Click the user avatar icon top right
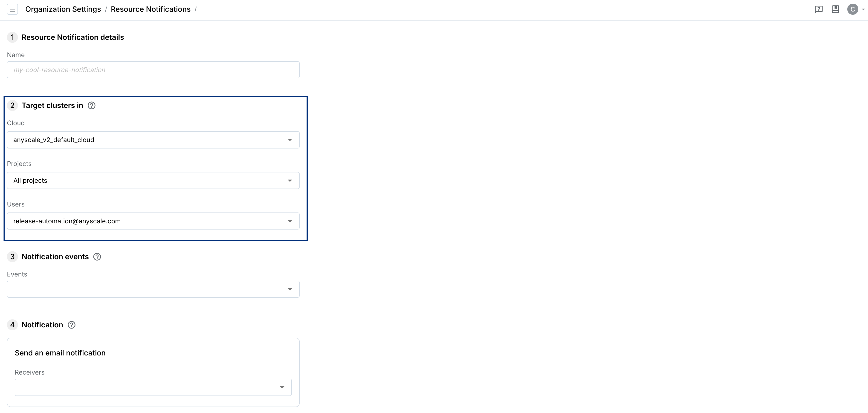 point(853,9)
